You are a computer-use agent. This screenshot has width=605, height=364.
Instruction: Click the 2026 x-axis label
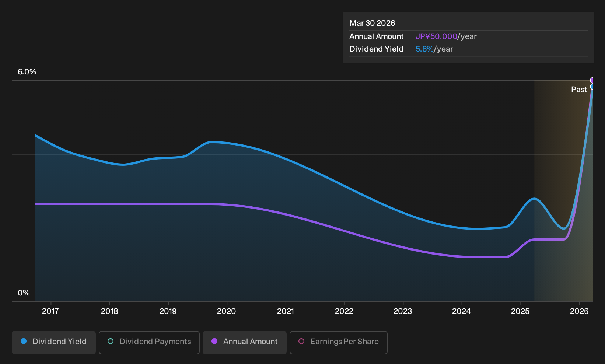pyautogui.click(x=579, y=311)
